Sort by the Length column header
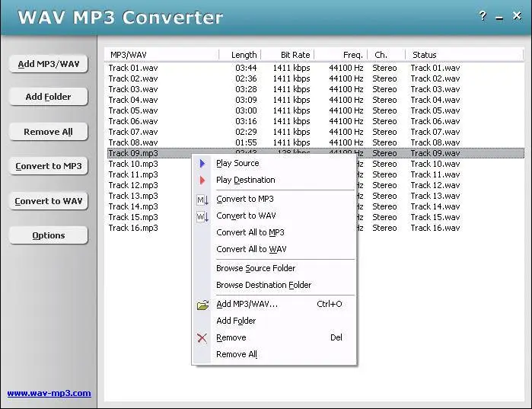This screenshot has height=409, width=532. pyautogui.click(x=240, y=55)
